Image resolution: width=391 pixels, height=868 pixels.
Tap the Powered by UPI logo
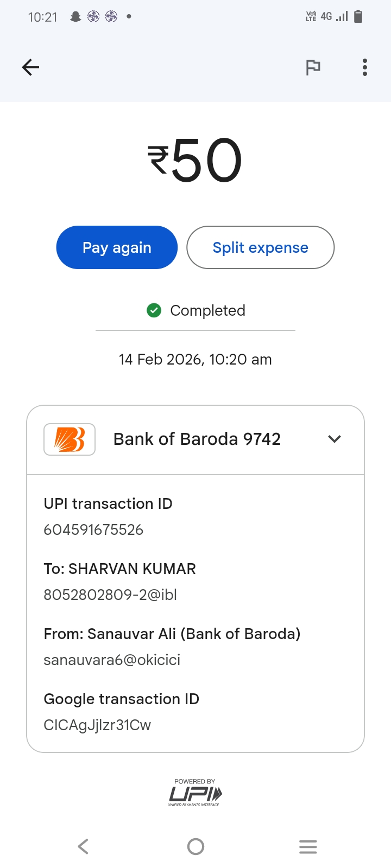(195, 793)
